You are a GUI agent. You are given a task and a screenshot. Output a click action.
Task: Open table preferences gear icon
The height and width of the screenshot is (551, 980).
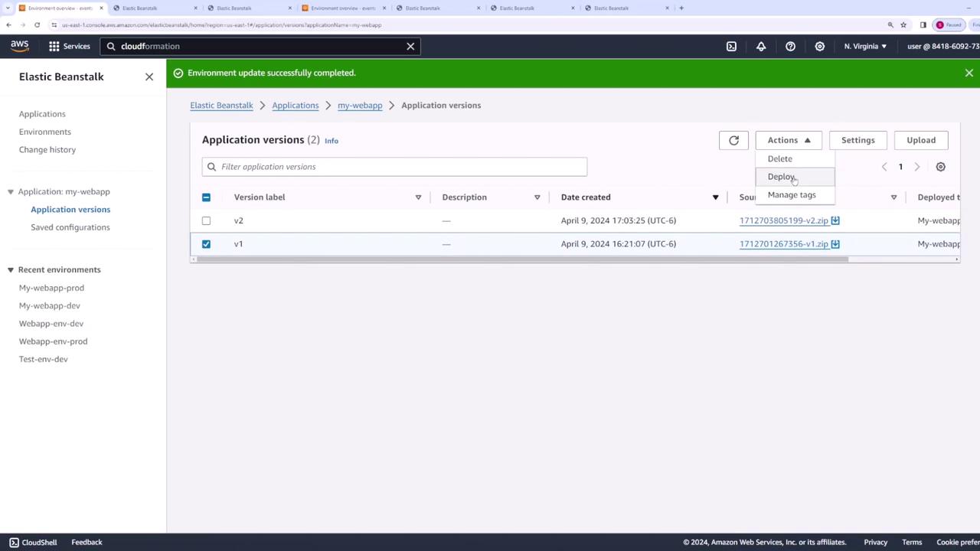tap(940, 167)
